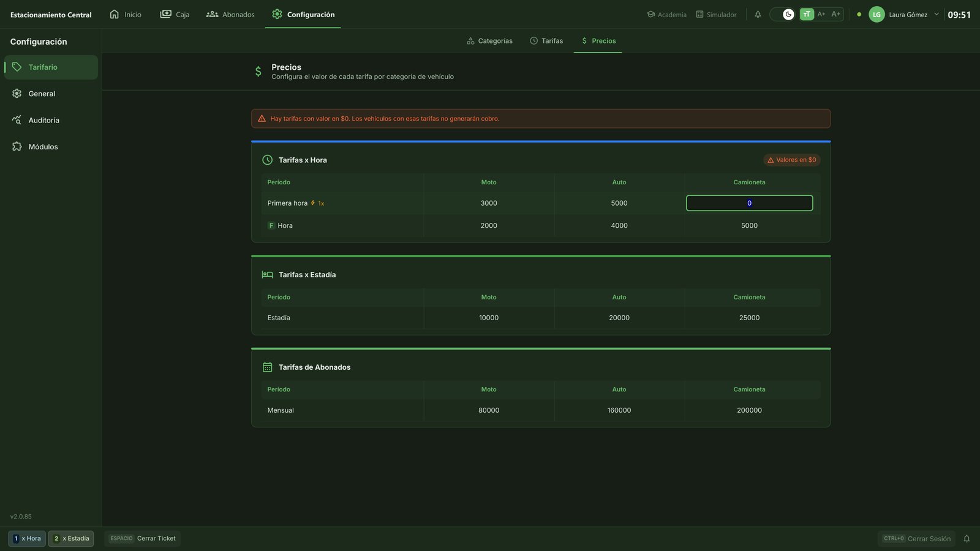980x551 pixels.
Task: Edit the Primera hora Moto price 3000
Action: 489,203
